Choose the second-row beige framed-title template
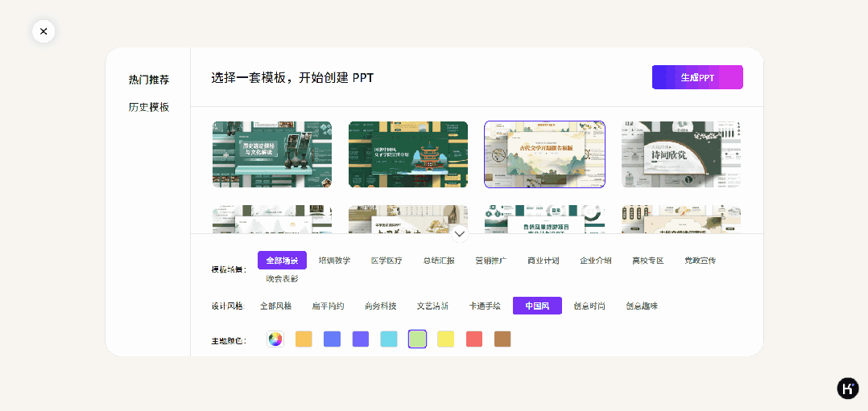Viewport: 868px width, 411px height. click(x=681, y=219)
